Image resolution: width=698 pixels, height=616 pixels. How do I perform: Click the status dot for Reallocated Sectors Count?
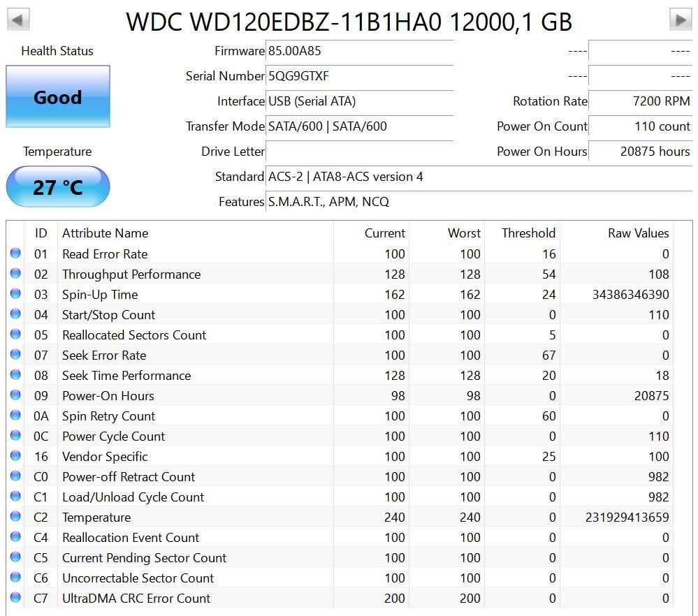tap(15, 334)
